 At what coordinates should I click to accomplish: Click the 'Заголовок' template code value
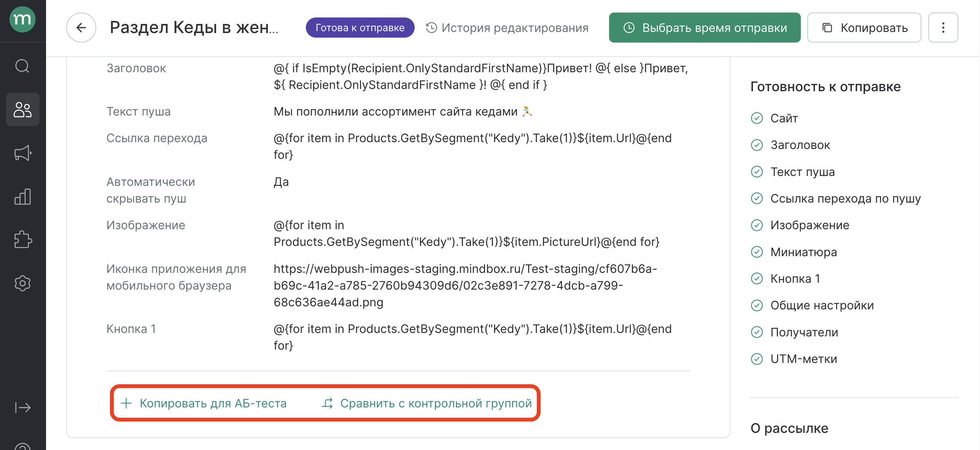tap(481, 76)
